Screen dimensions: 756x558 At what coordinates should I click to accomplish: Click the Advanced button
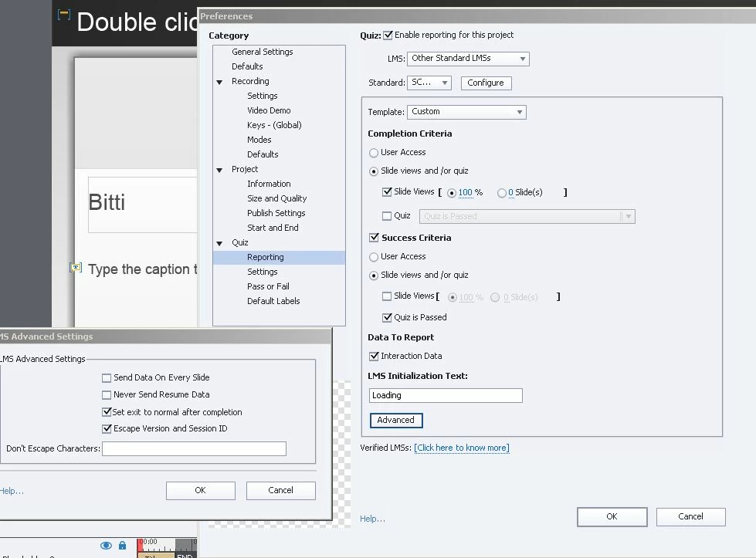tap(396, 420)
